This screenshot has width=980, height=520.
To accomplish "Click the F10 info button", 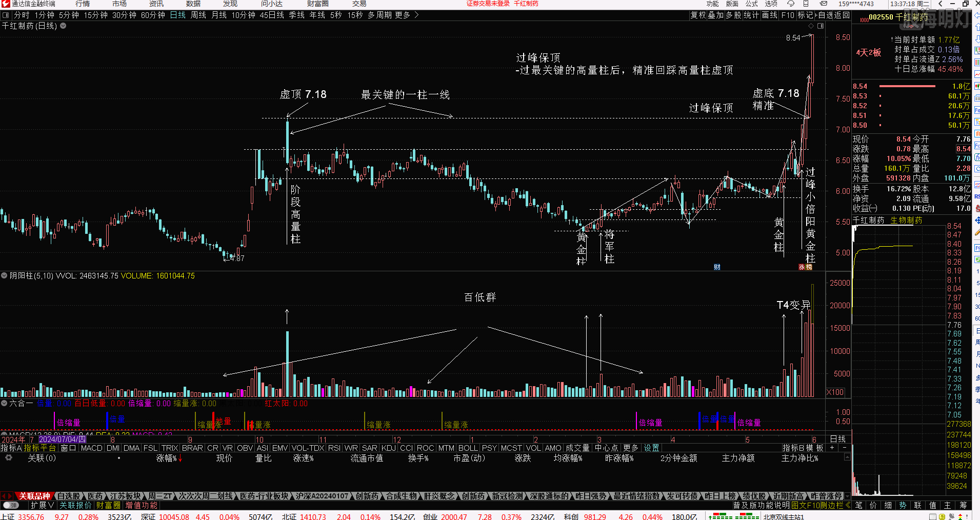I will (788, 15).
